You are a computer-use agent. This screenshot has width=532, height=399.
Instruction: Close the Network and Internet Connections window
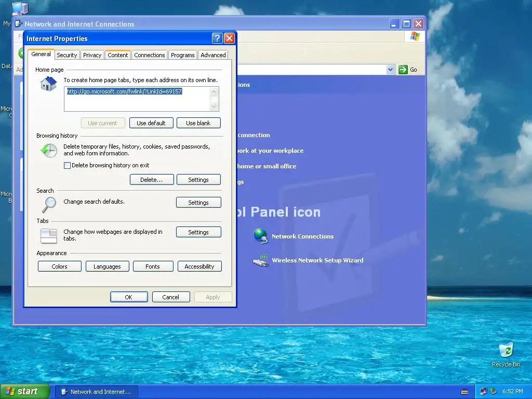point(419,24)
